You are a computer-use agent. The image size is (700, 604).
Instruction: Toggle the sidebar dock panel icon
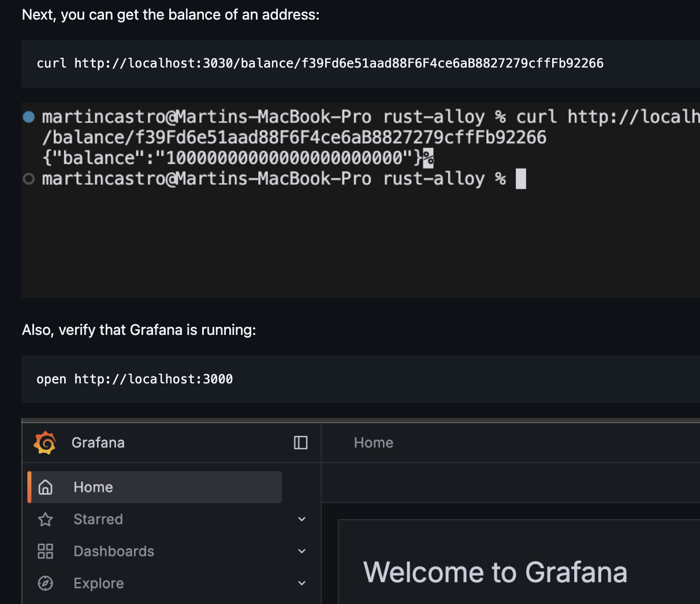300,443
